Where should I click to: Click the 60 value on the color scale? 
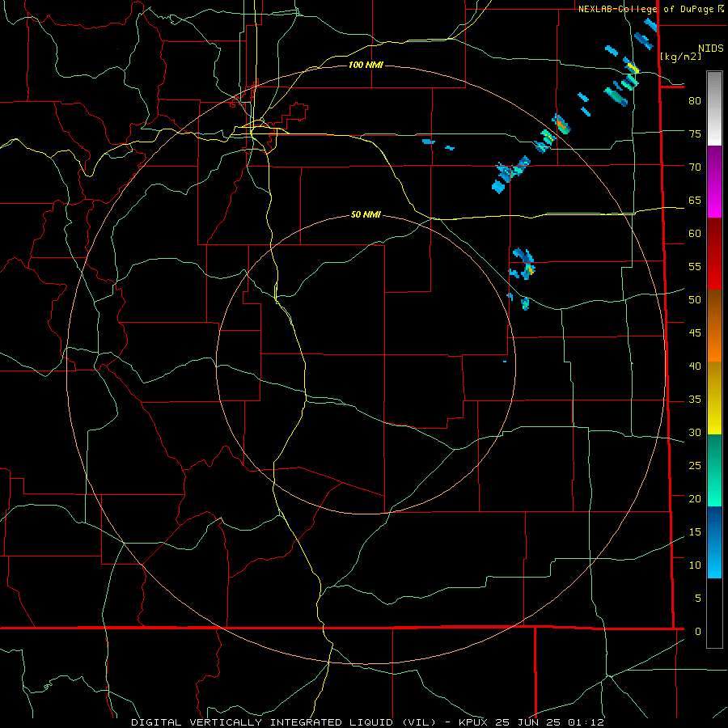click(x=695, y=234)
